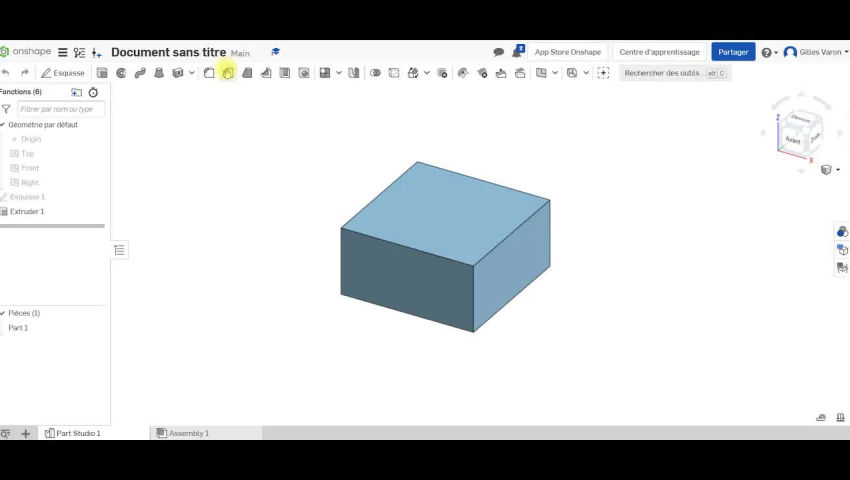Select the Extrude tool icon
The width and height of the screenshot is (850, 480).
tap(102, 73)
